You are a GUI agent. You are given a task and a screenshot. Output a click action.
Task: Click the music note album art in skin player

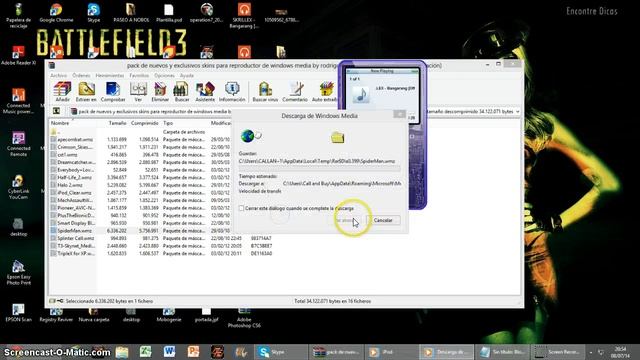point(361,94)
